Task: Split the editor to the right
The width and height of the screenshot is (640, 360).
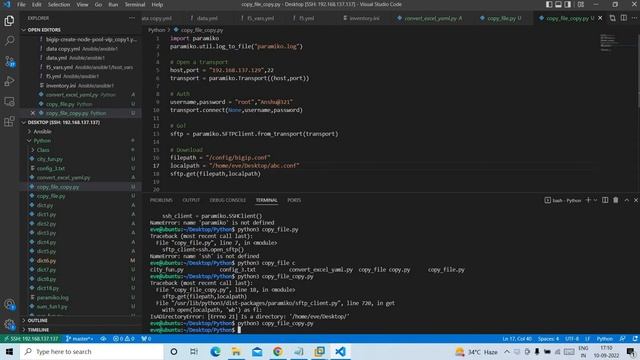Action: tap(624, 18)
